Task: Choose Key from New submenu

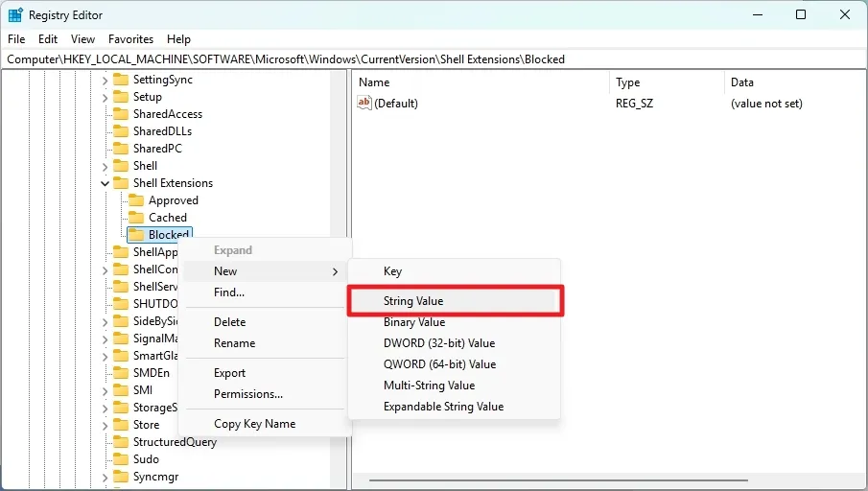Action: click(455, 271)
